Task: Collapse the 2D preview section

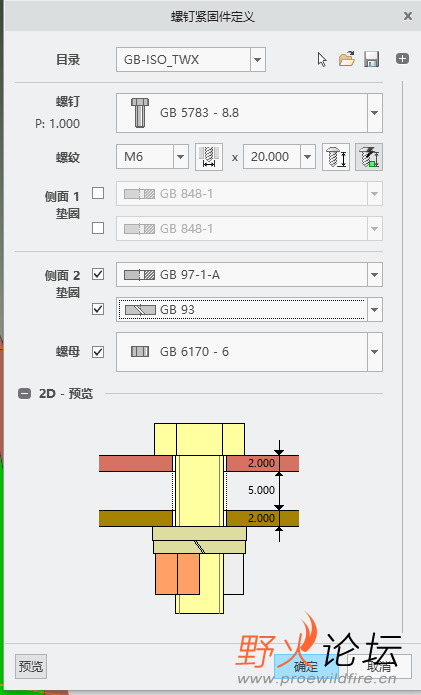Action: [x=24, y=394]
